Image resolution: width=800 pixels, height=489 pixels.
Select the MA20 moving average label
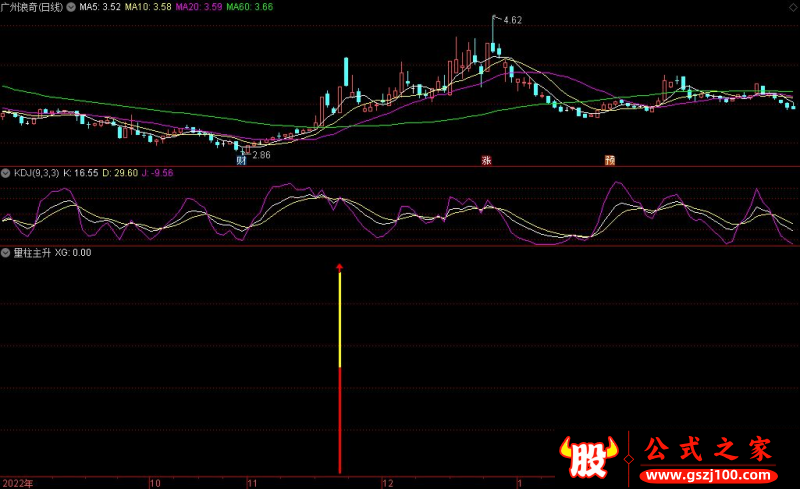click(x=200, y=6)
